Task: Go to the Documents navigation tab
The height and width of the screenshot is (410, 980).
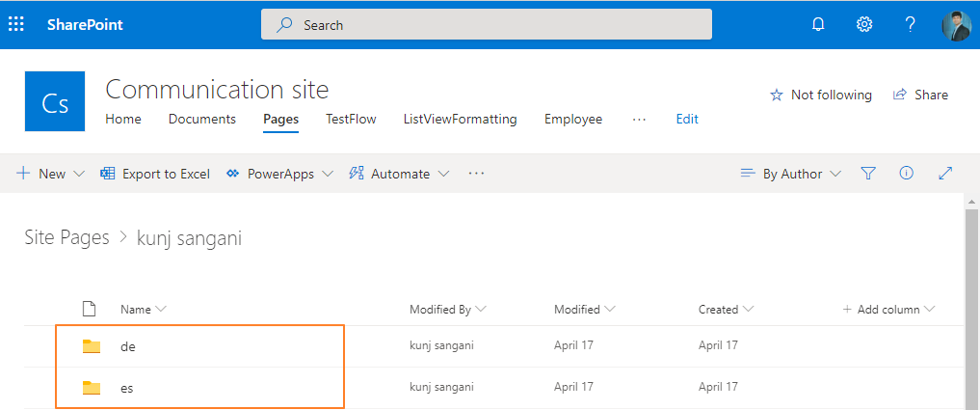Action: tap(201, 119)
